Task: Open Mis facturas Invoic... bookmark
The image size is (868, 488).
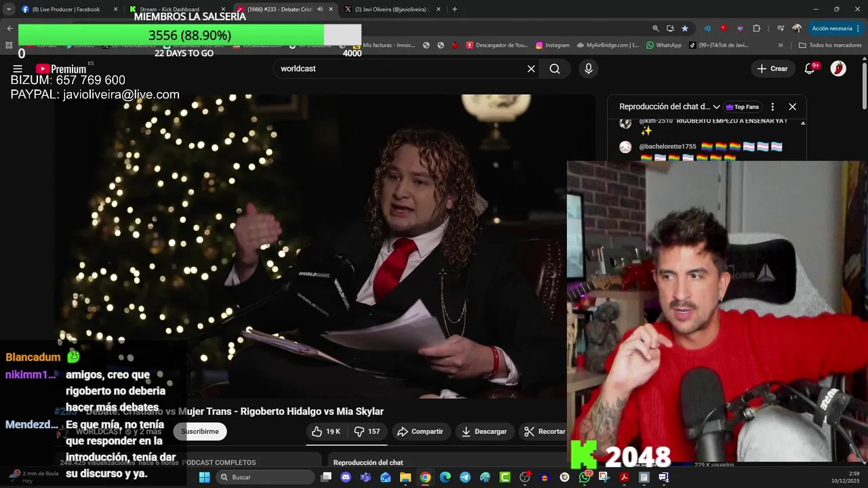Action: coord(384,45)
